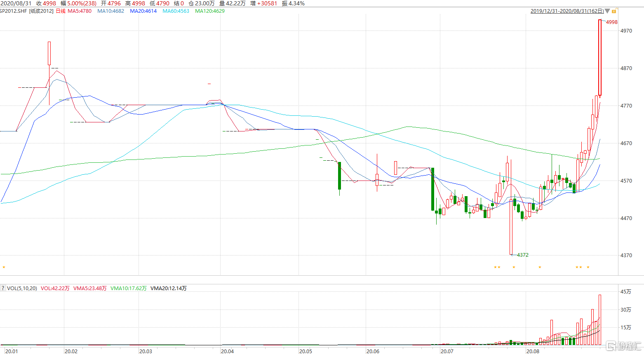
Task: Click the open interest 仓 23.00万 value
Action: [202, 3]
